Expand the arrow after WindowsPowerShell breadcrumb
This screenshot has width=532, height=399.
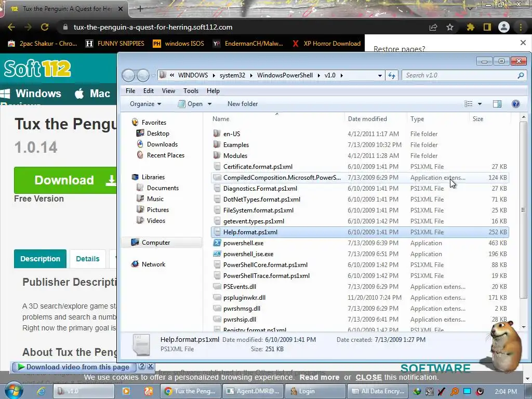tap(319, 75)
